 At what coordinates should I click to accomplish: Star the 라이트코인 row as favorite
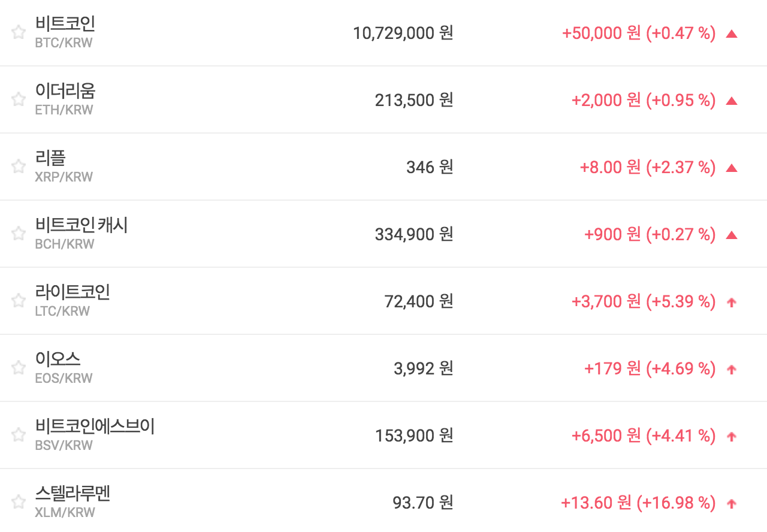tap(19, 301)
